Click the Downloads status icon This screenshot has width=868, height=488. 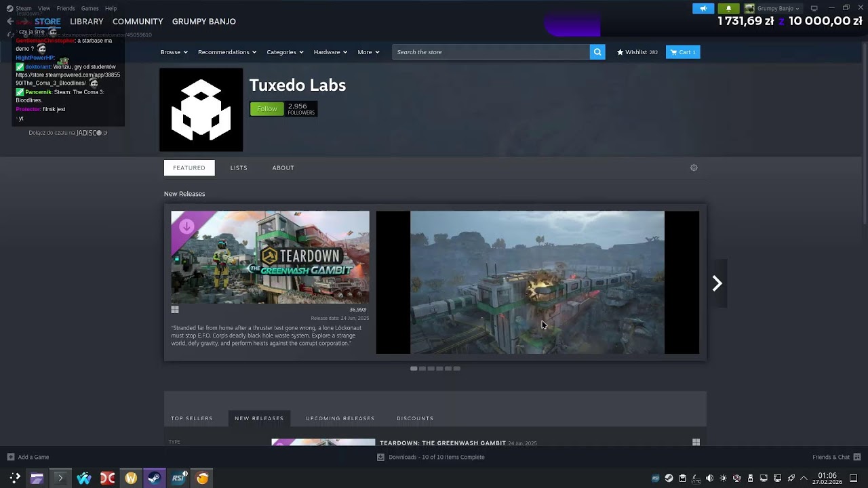pyautogui.click(x=380, y=457)
